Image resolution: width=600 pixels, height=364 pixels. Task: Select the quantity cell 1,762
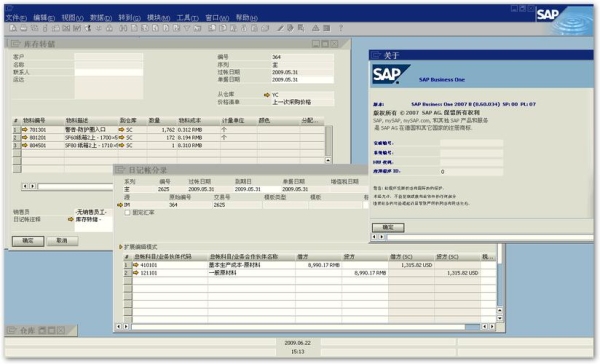point(162,130)
